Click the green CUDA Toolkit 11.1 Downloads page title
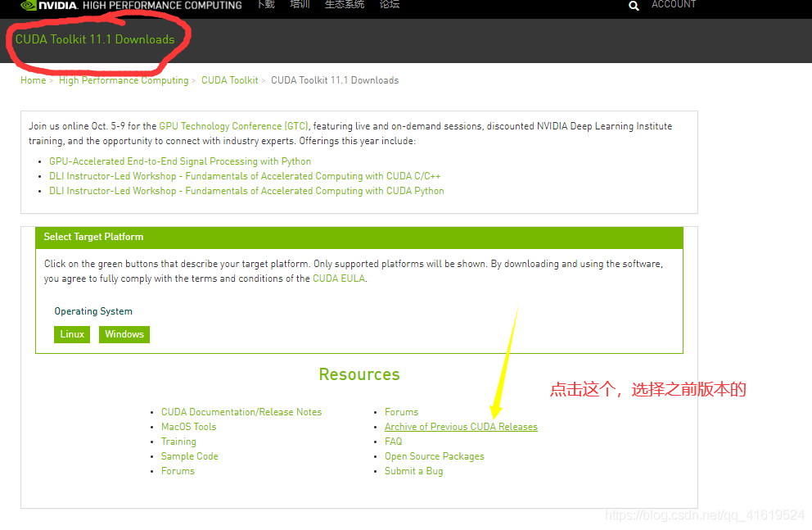 point(95,39)
